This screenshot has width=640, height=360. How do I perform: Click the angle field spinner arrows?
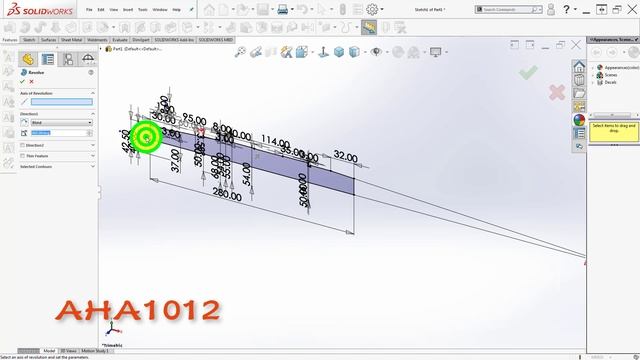point(89,133)
